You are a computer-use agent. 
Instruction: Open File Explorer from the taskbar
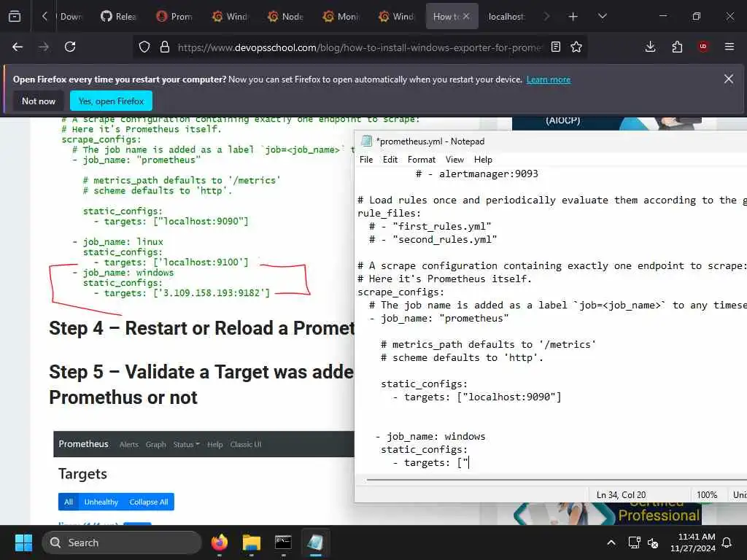click(x=252, y=542)
